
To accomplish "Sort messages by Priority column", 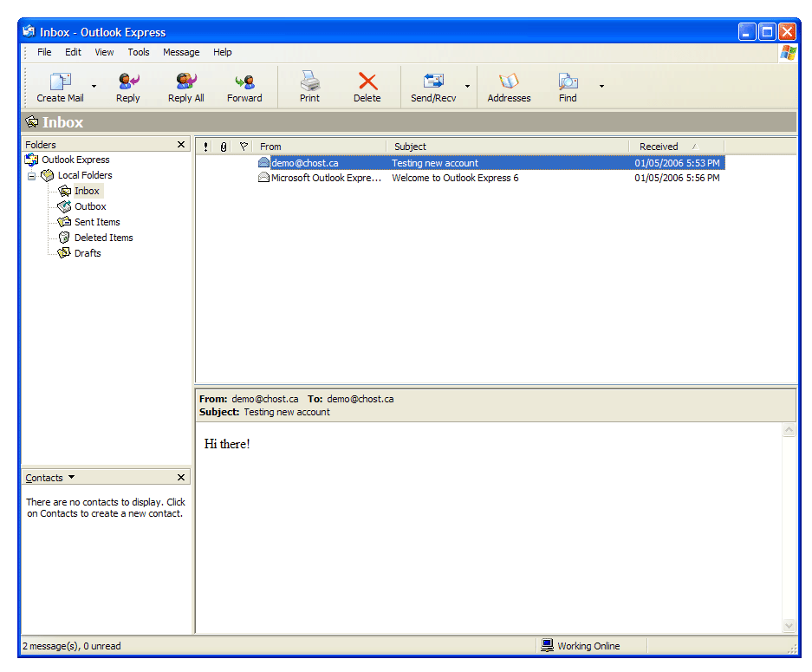I will 206,147.
